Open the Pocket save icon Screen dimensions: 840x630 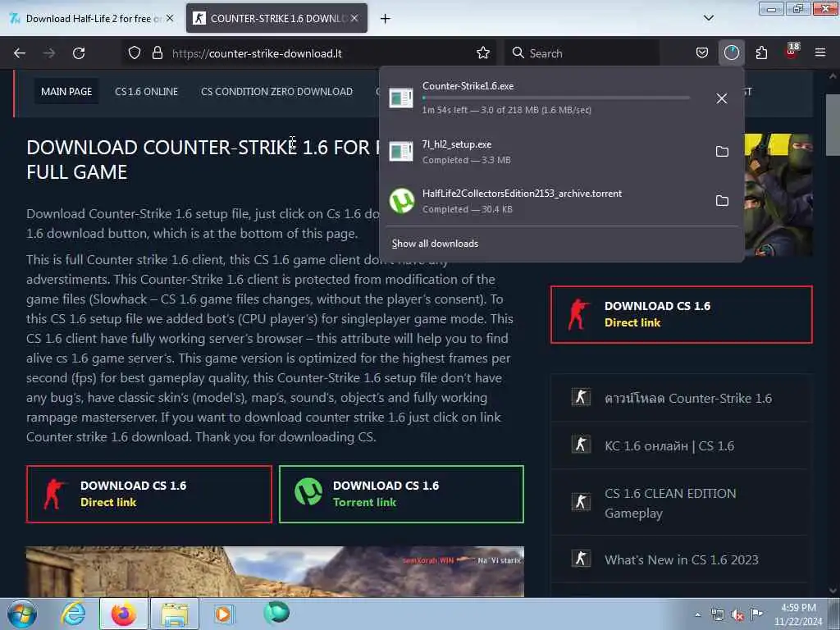702,53
